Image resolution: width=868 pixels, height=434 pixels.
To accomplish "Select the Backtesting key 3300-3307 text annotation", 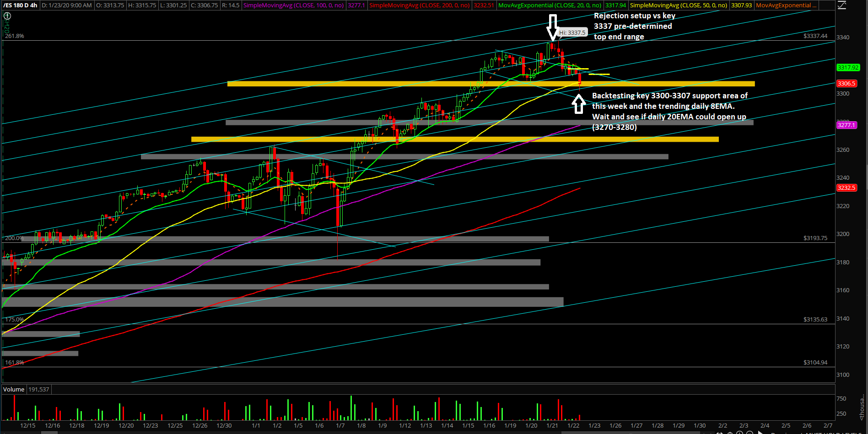I will tap(670, 111).
